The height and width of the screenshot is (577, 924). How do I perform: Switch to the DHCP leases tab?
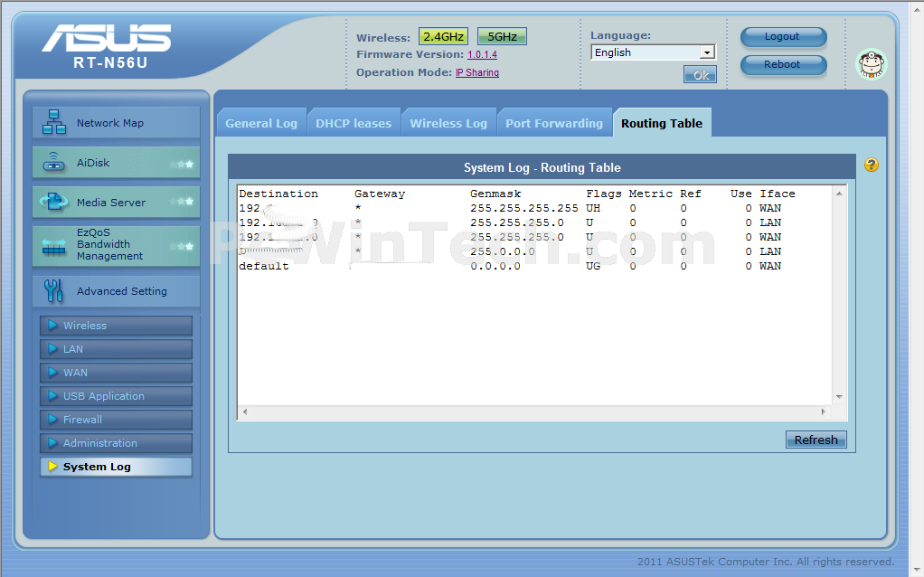pos(354,123)
